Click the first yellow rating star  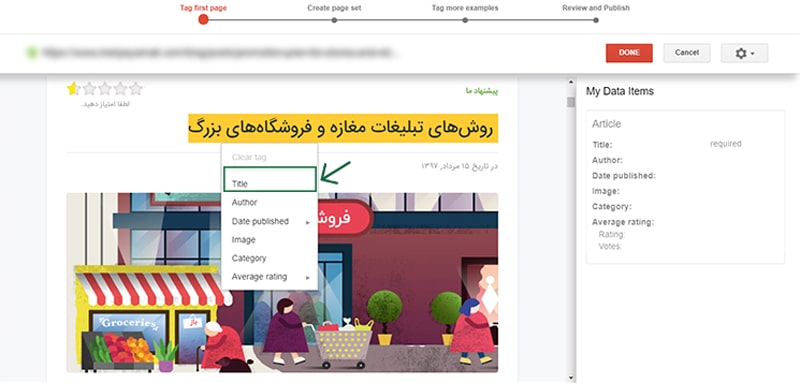click(73, 89)
